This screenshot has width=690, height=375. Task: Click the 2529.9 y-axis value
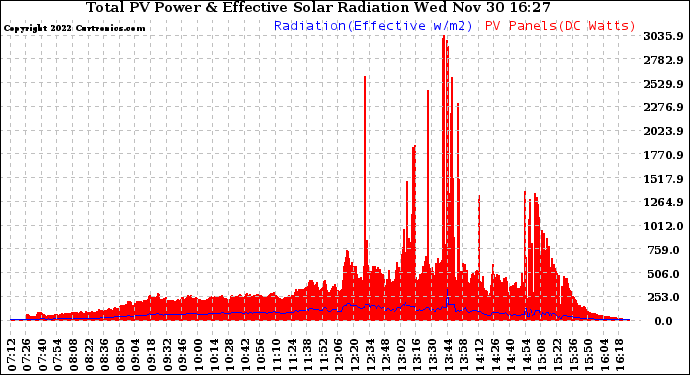pos(663,84)
